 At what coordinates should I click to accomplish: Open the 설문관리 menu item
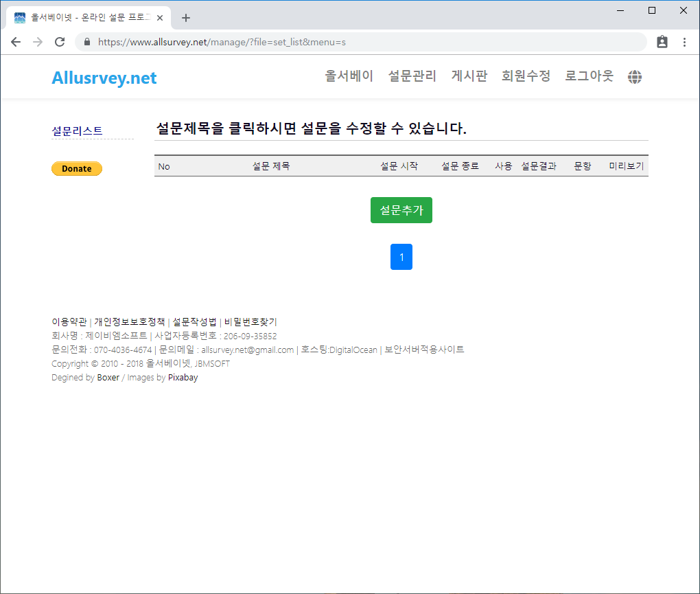tap(412, 76)
